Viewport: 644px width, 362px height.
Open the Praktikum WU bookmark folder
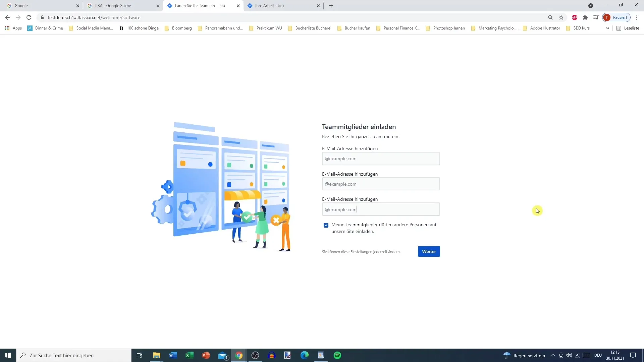[x=265, y=28]
